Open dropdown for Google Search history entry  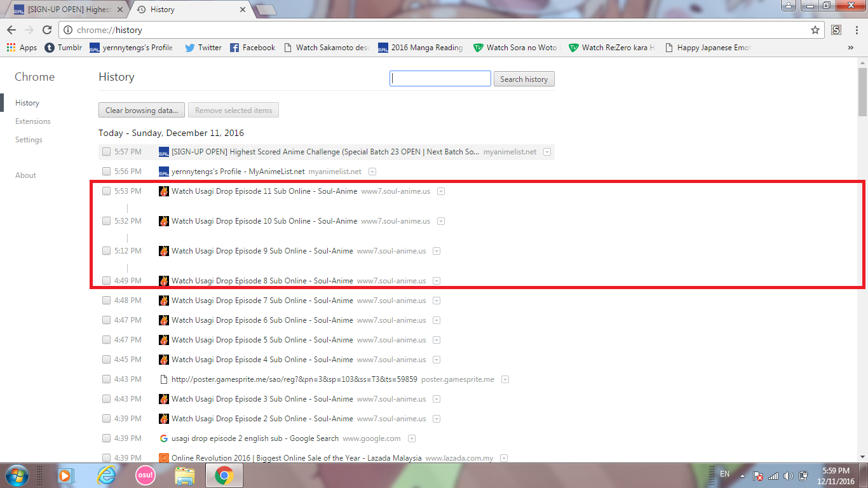tap(412, 438)
